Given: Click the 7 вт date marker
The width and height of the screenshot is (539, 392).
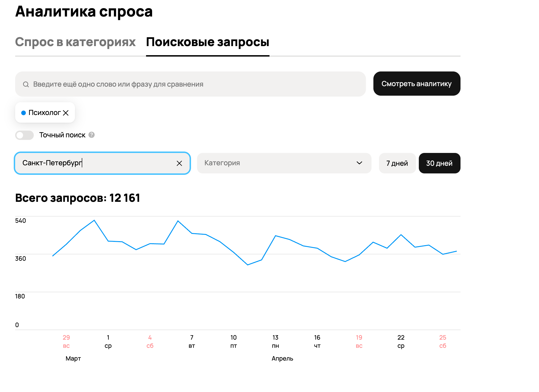Looking at the screenshot, I should 191,341.
